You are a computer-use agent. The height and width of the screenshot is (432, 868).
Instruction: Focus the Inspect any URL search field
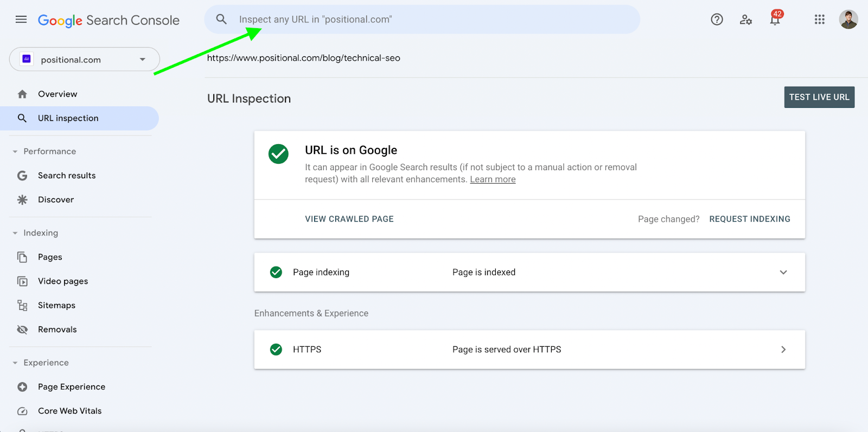pos(422,20)
